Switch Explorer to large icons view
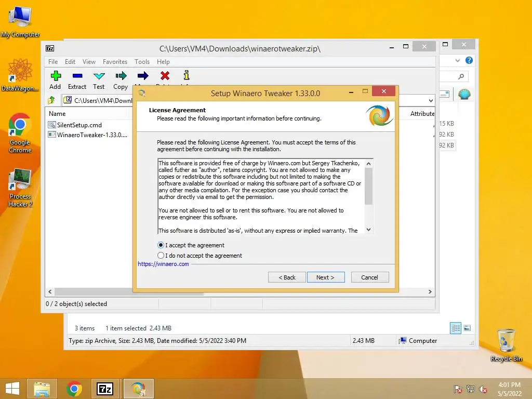The image size is (532, 399). click(x=467, y=328)
